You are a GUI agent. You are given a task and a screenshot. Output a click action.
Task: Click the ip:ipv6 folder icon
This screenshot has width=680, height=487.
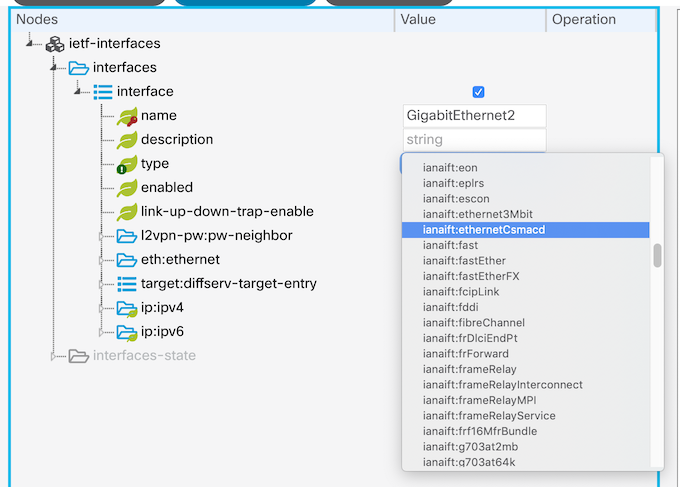(127, 333)
